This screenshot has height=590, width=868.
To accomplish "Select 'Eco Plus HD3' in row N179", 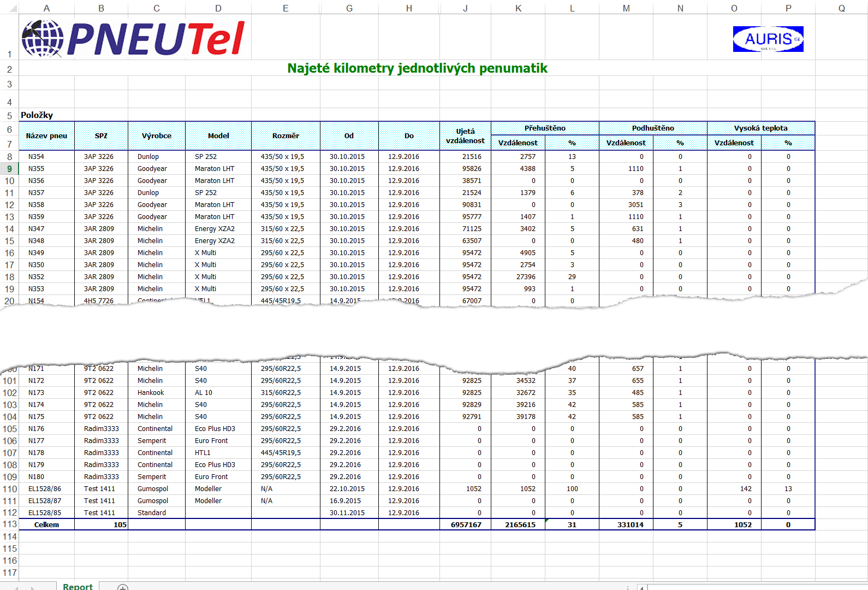I will (x=218, y=465).
